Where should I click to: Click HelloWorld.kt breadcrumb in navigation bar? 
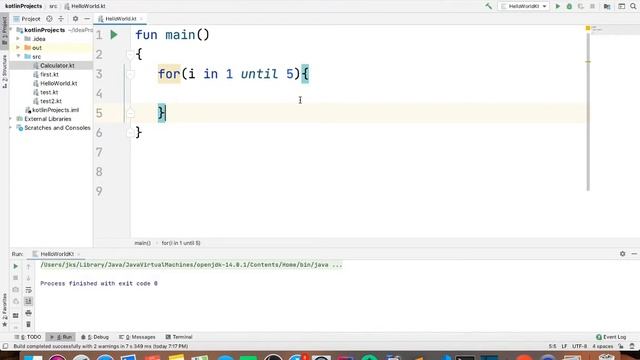click(85, 6)
